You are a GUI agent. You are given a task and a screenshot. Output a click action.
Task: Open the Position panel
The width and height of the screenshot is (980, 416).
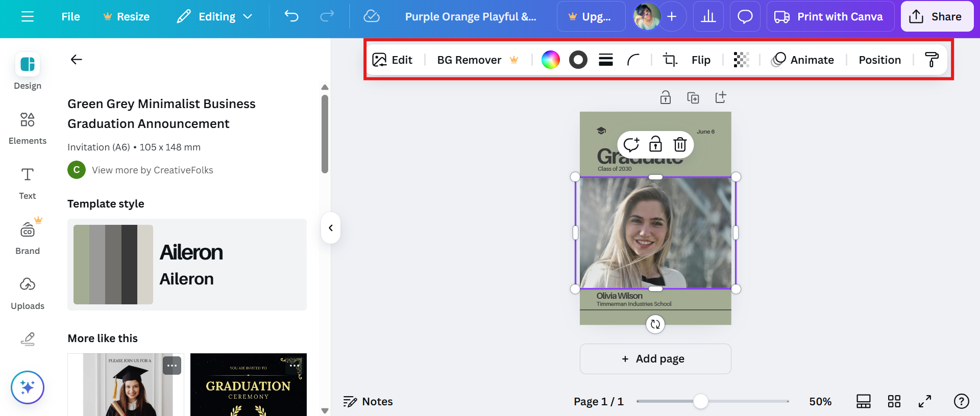pos(879,60)
